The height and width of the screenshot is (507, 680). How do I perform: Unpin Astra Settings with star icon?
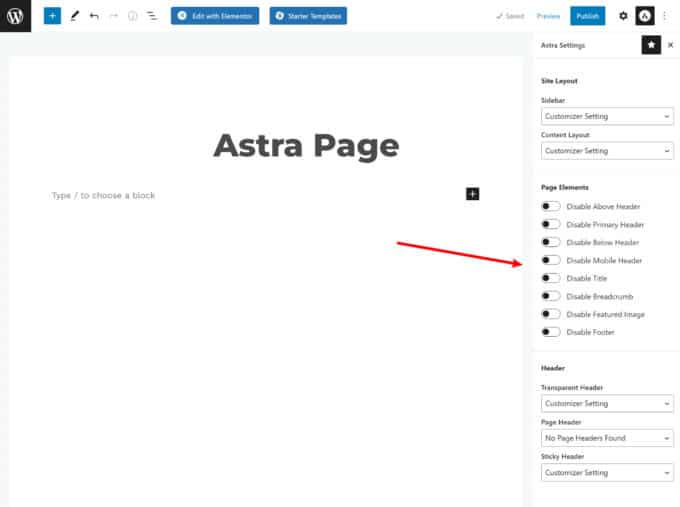pos(651,45)
